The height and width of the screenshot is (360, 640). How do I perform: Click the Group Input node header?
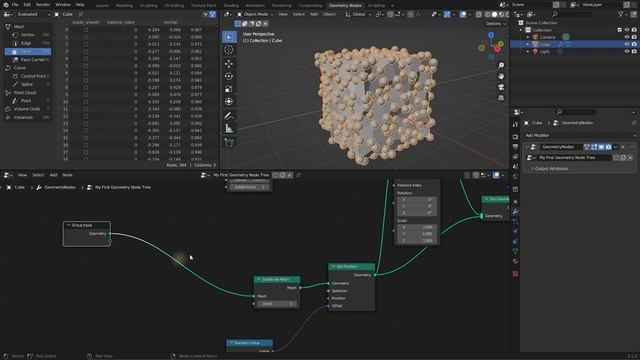[x=87, y=225]
